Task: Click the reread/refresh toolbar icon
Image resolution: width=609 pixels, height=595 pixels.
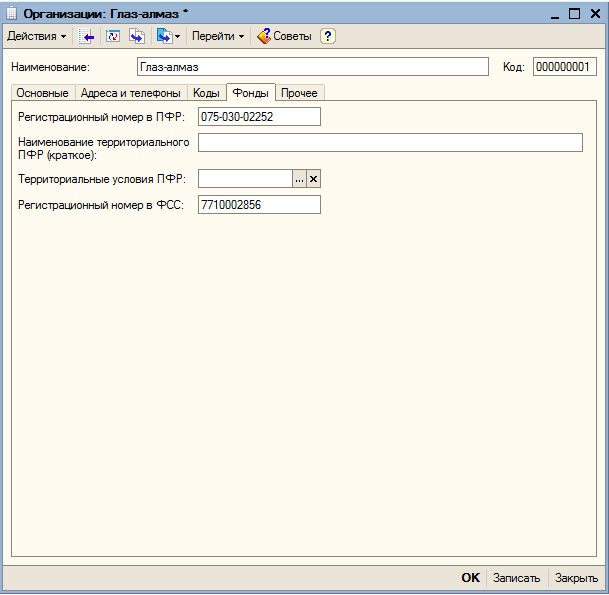Action: (x=113, y=37)
